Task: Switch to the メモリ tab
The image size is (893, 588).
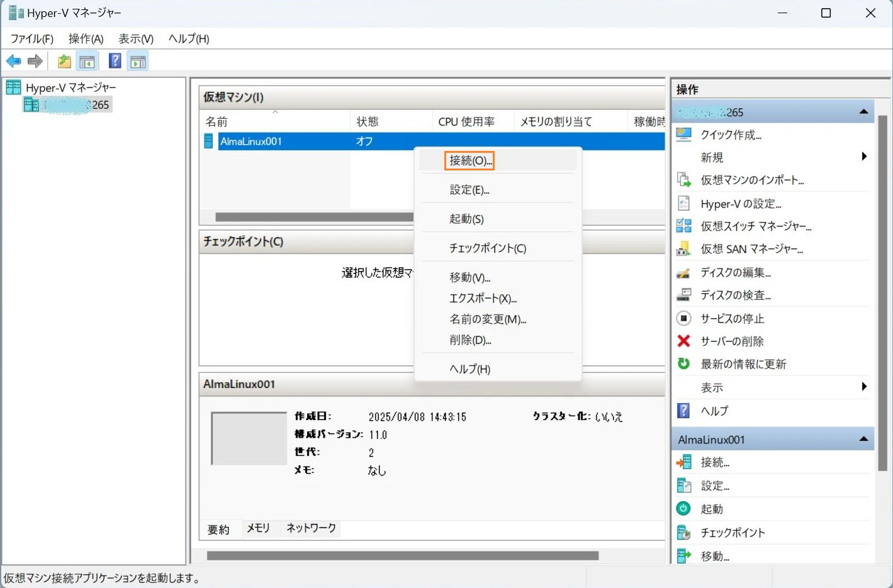Action: coord(258,528)
